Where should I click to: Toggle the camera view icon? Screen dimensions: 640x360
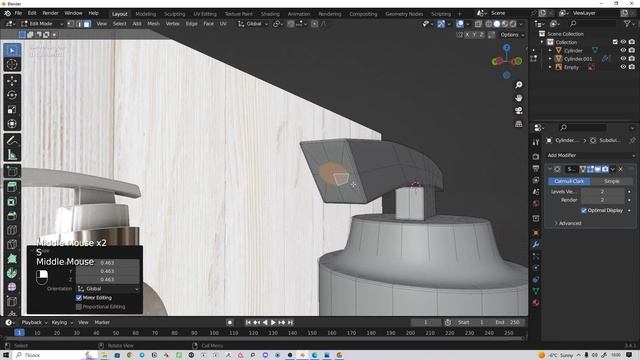(518, 111)
